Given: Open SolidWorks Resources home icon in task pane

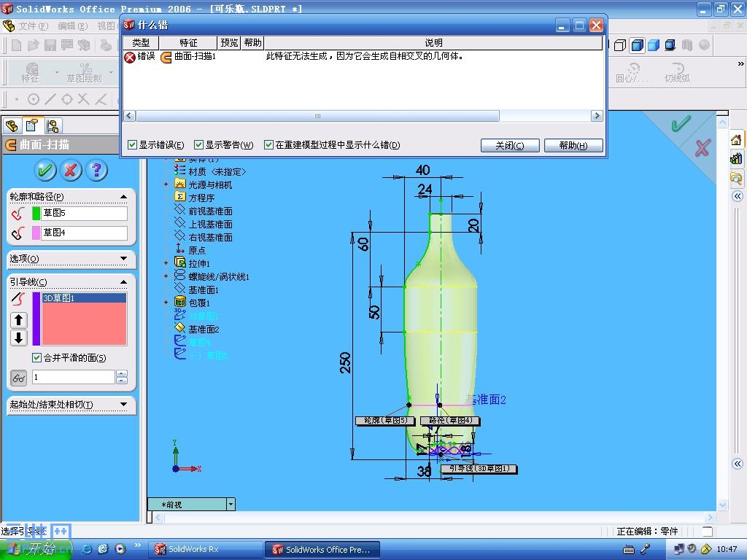Looking at the screenshot, I should 737,139.
